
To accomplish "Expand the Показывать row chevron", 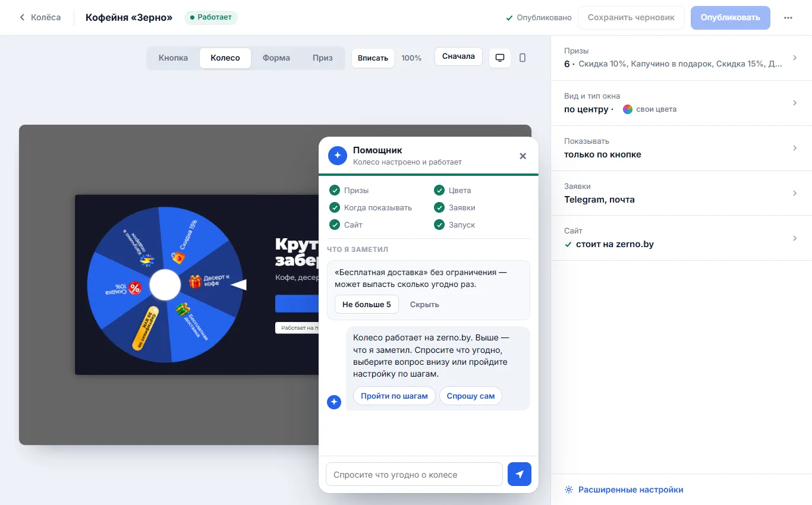I will click(795, 148).
